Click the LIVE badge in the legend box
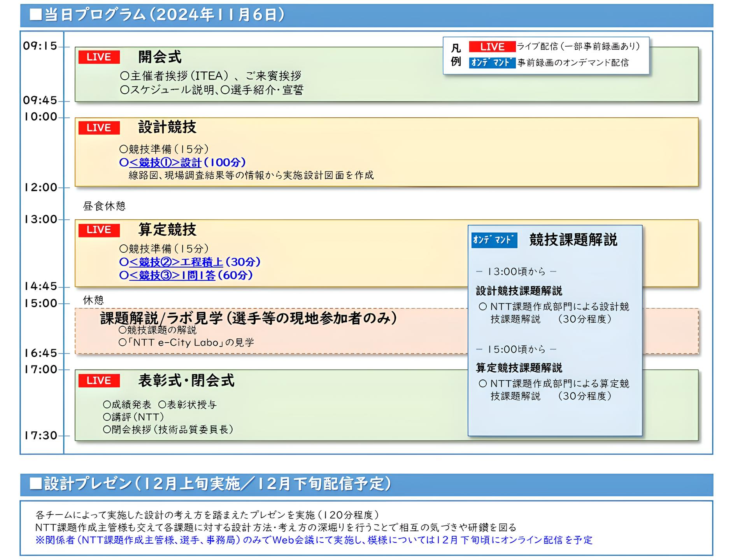 coord(492,47)
